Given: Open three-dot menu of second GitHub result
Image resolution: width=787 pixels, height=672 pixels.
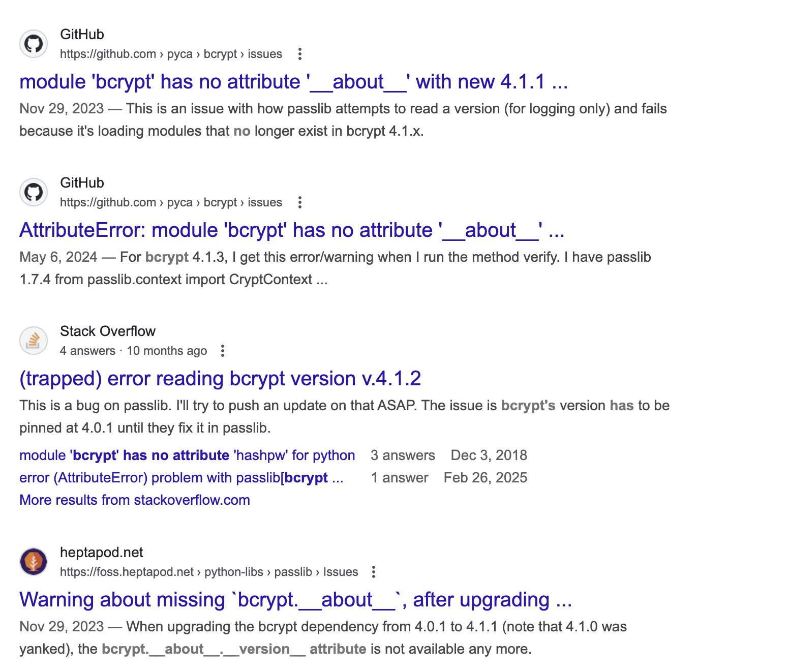Looking at the screenshot, I should point(300,202).
